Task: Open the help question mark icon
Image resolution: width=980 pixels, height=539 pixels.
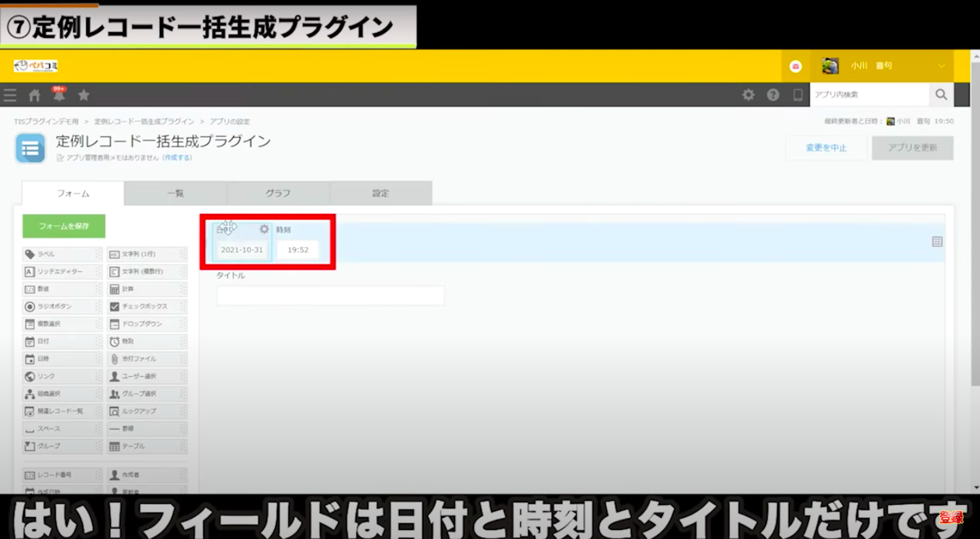Action: (x=773, y=95)
